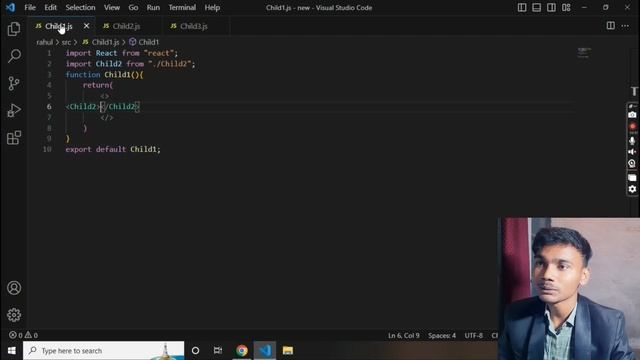
Task: Click "function Child1(){" on line 3
Action: (104, 75)
